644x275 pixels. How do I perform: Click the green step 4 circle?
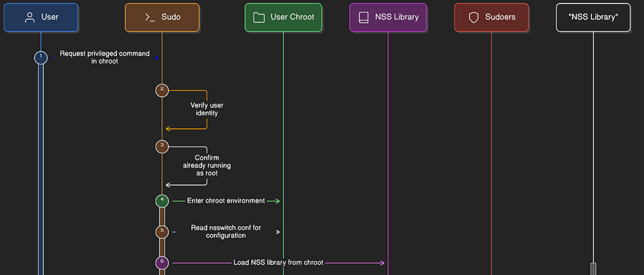click(162, 201)
